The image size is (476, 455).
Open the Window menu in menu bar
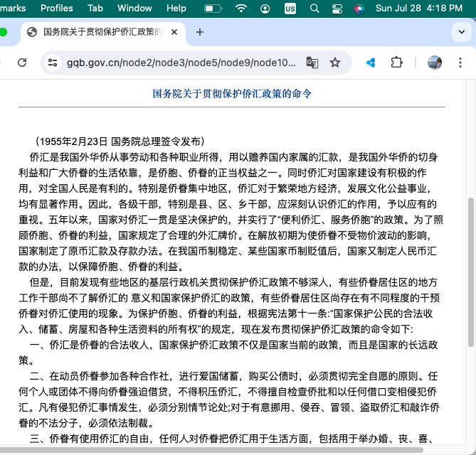tap(134, 9)
